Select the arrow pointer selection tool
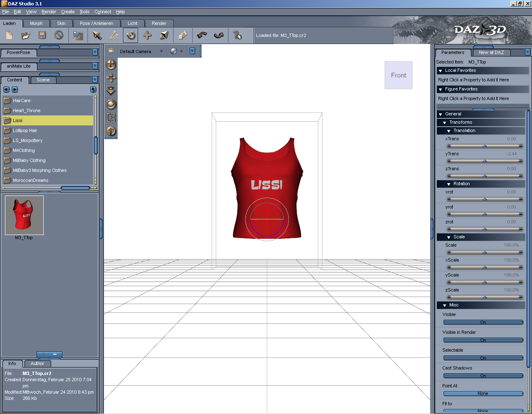 point(97,35)
